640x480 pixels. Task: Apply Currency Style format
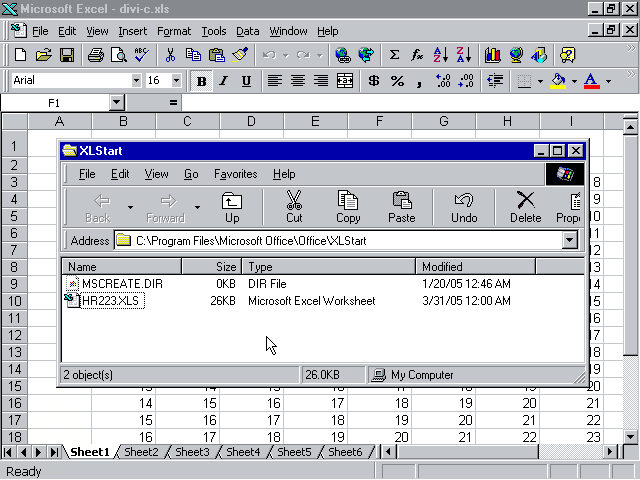pyautogui.click(x=374, y=81)
